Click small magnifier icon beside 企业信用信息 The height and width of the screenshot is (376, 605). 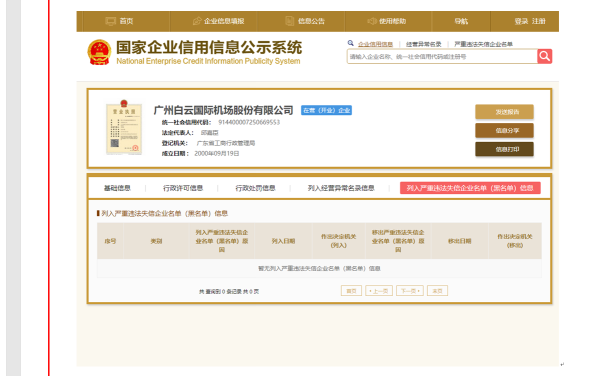(x=351, y=43)
